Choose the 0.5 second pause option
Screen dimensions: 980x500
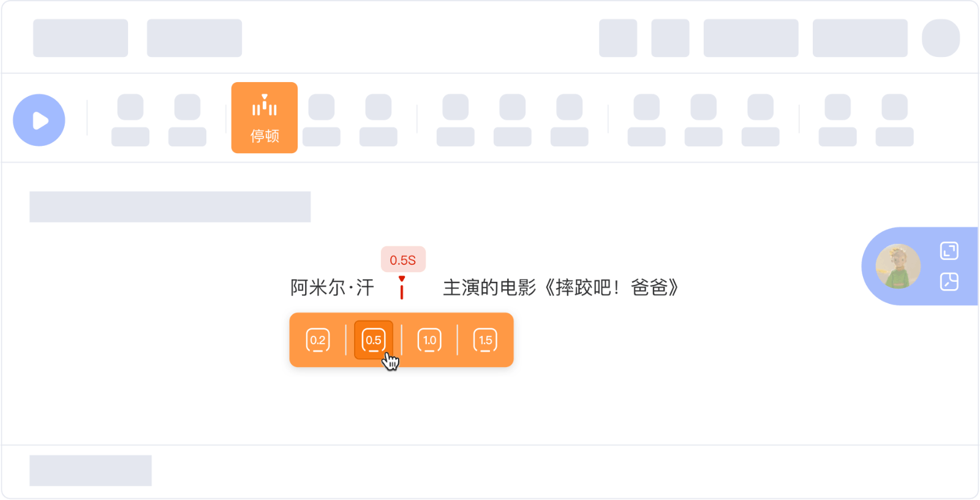click(374, 340)
